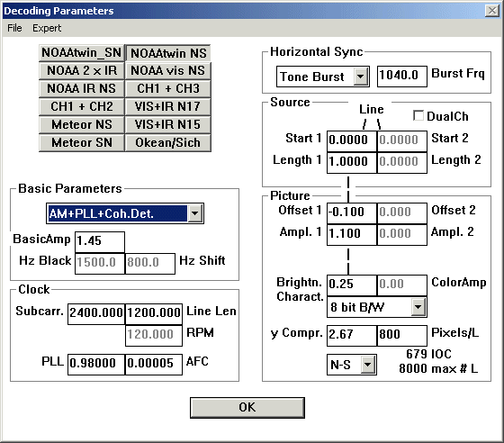Open the File menu
This screenshot has width=504, height=443.
[14, 28]
